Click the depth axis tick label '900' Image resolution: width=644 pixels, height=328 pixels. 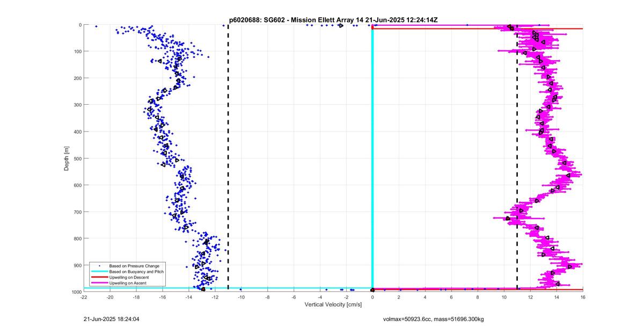coord(77,265)
